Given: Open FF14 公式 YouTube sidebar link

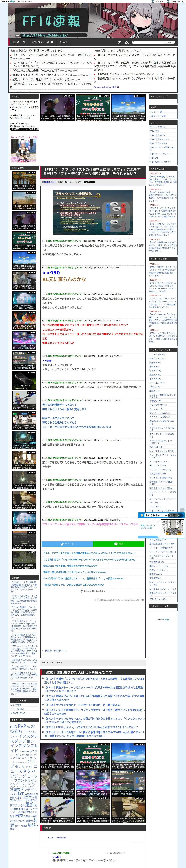Looking at the screenshot, I should [x=158, y=143].
